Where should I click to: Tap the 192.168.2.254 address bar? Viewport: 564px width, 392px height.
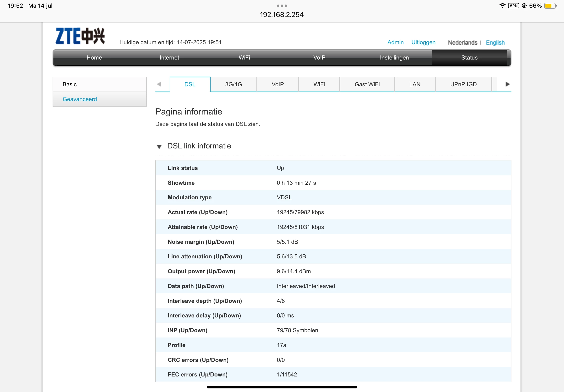pos(282,15)
